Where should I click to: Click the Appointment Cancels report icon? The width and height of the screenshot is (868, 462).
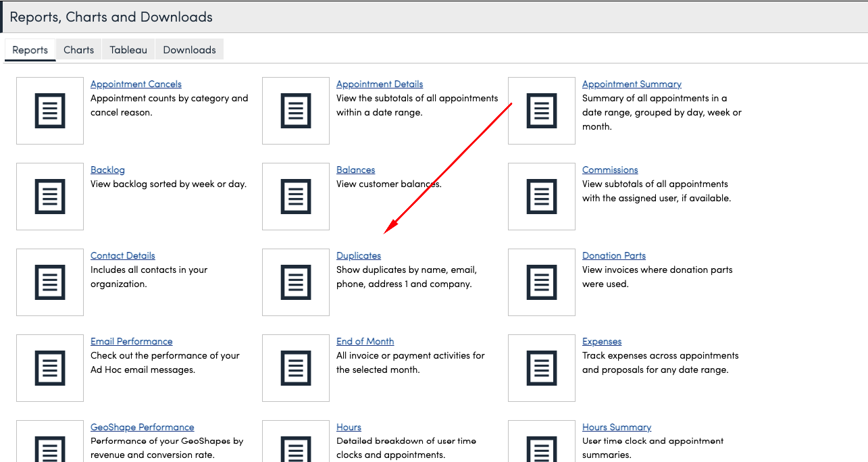(50, 111)
